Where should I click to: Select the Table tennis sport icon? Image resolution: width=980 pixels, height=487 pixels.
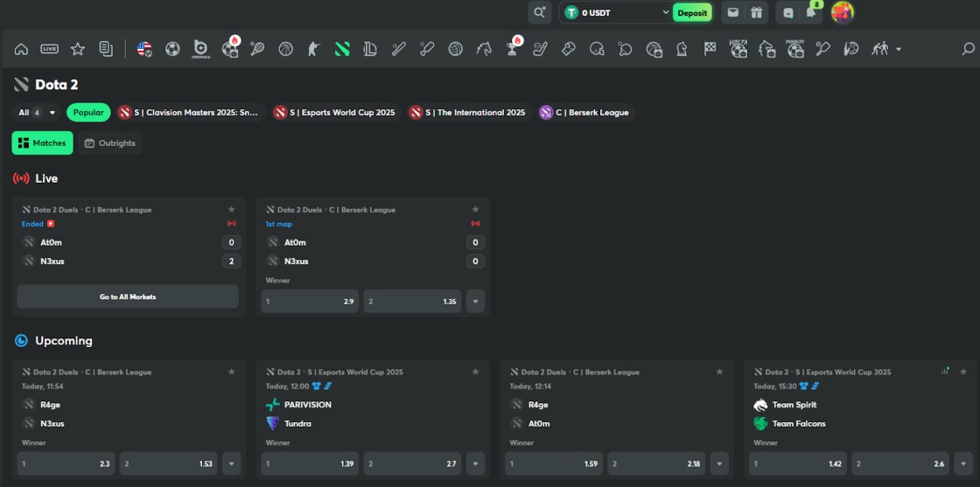625,49
